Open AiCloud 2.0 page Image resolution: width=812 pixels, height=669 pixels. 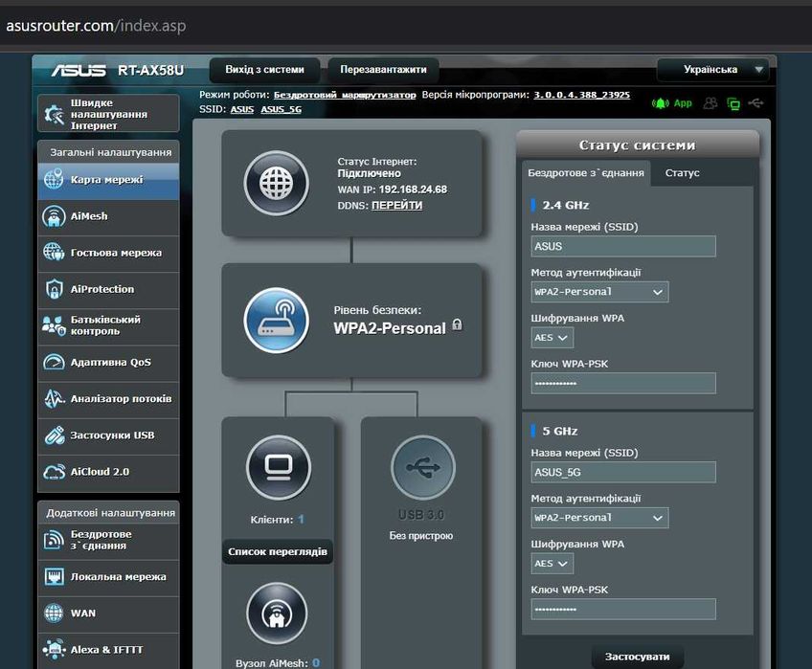point(108,472)
